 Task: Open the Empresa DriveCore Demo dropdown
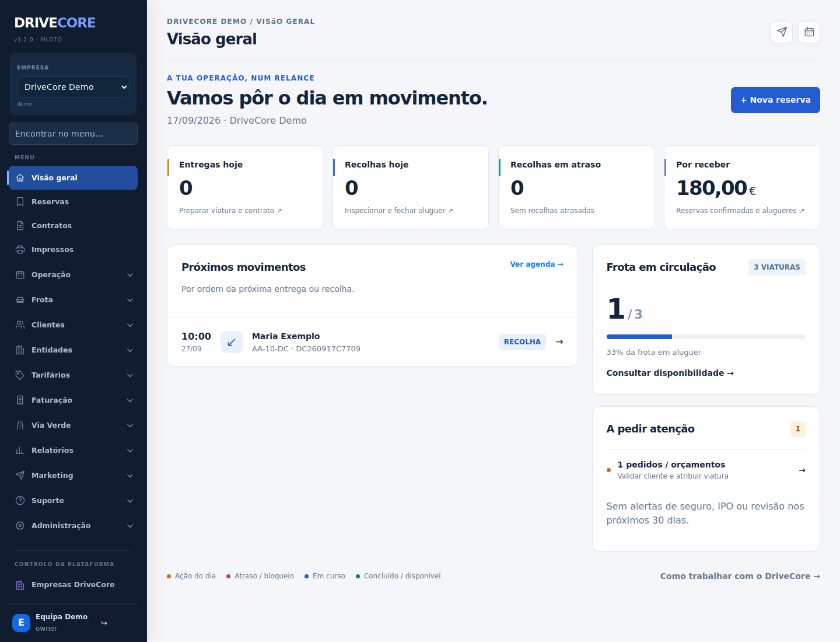click(73, 87)
